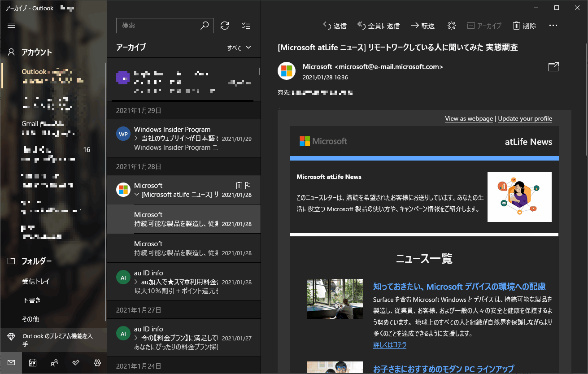Select the Outlook account
This screenshot has width=588, height=374.
53,76
